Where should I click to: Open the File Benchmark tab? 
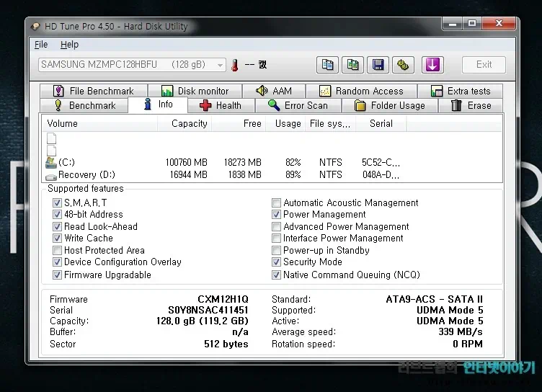pyautogui.click(x=94, y=91)
